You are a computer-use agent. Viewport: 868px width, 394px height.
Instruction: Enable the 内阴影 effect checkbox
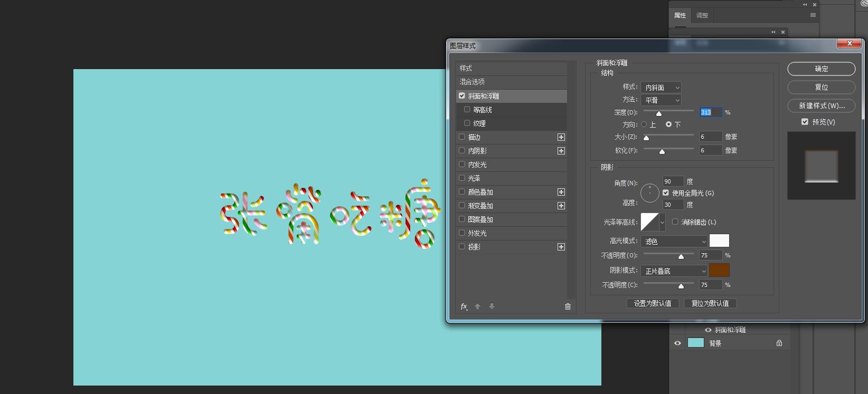point(462,151)
